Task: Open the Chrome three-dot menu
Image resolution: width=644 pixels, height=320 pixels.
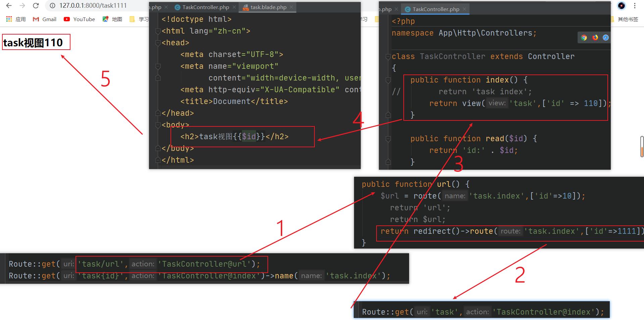Action: pyautogui.click(x=635, y=6)
